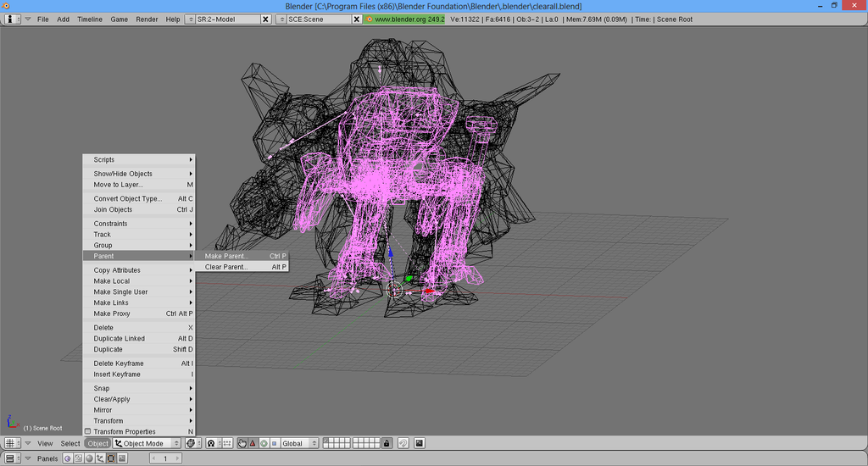Image resolution: width=868 pixels, height=466 pixels.
Task: Open the View menu in 3D header
Action: [x=45, y=443]
